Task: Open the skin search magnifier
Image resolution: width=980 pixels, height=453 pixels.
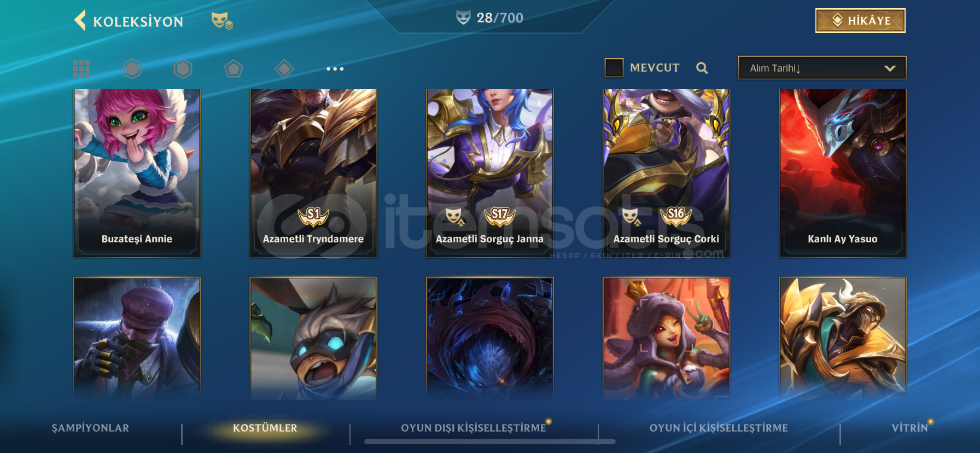Action: click(702, 68)
